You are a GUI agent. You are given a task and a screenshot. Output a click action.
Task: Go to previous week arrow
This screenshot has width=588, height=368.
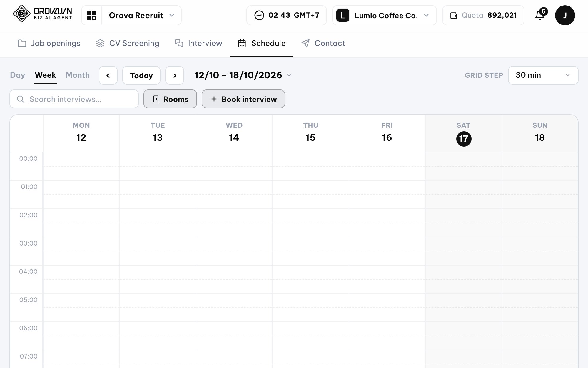[x=108, y=75]
